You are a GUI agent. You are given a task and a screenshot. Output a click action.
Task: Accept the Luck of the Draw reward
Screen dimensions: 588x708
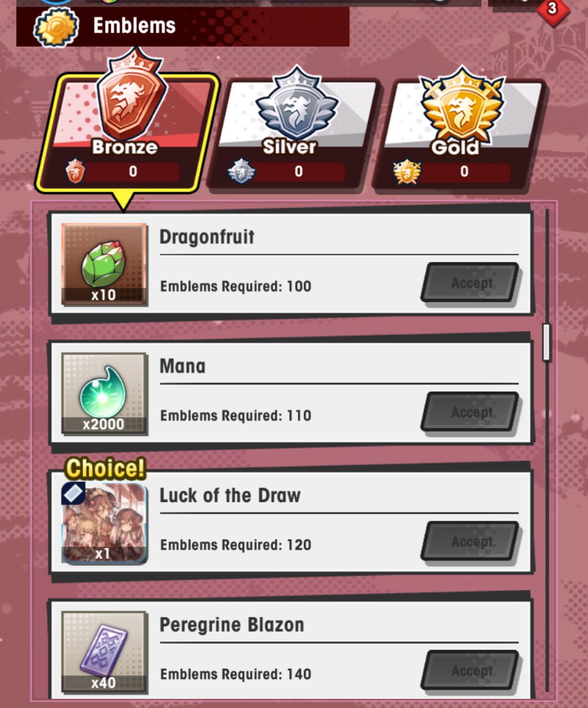click(471, 541)
